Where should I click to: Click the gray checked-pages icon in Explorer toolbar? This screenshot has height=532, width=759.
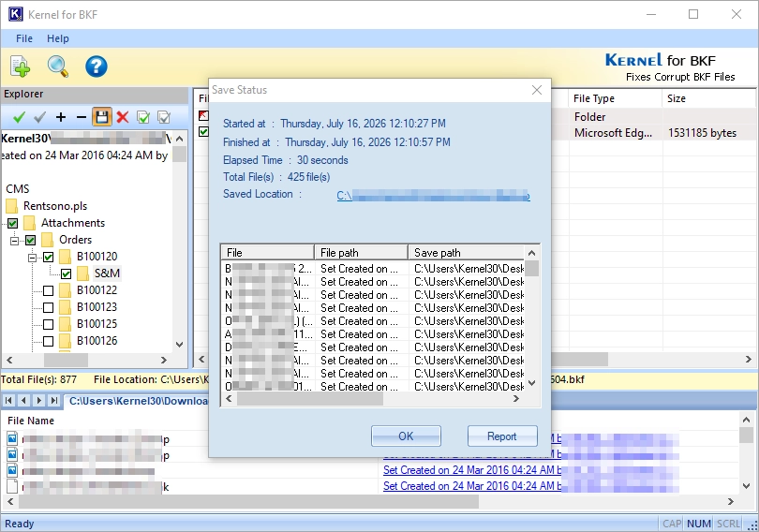click(x=164, y=117)
